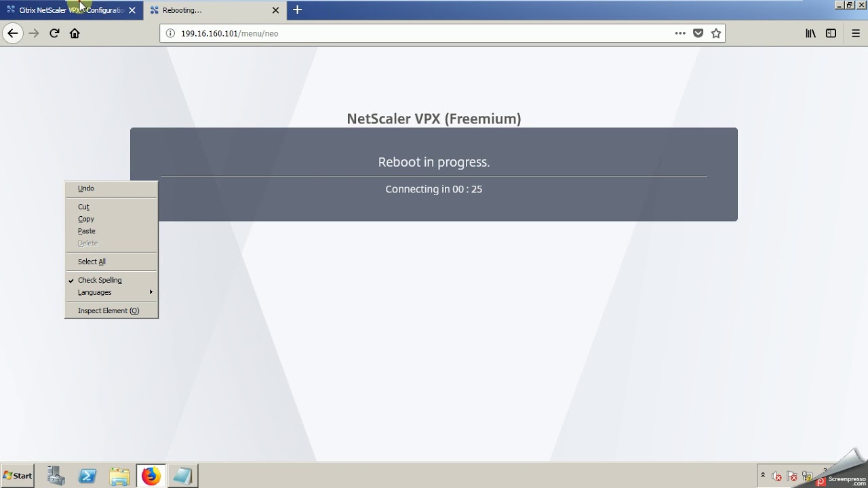The image size is (868, 488).
Task: Open Windows PowerShell from the taskbar
Action: (x=87, y=476)
